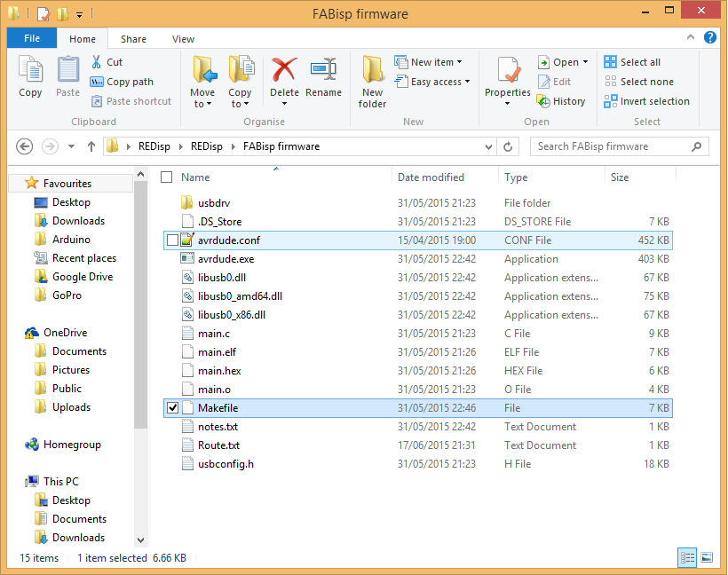This screenshot has width=728, height=575.
Task: Open the usbdrv folder icon
Action: [186, 202]
